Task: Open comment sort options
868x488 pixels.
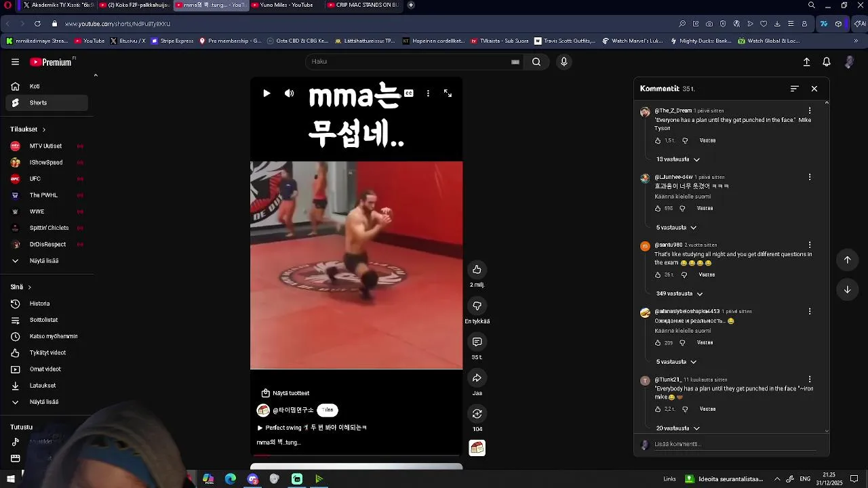Action: click(795, 89)
